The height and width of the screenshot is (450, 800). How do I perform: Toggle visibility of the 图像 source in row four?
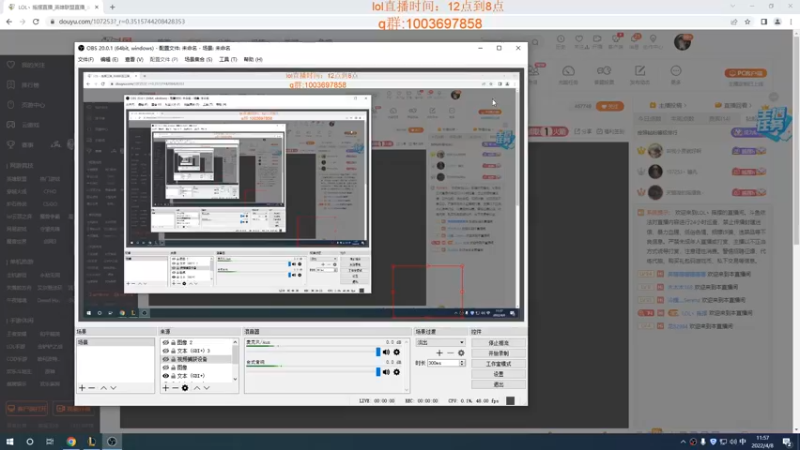point(165,367)
